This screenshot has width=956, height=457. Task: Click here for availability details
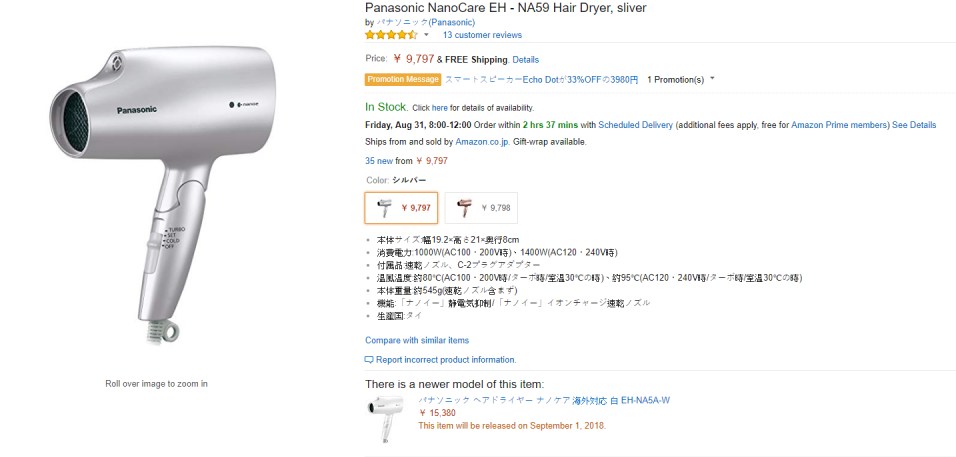[439, 108]
